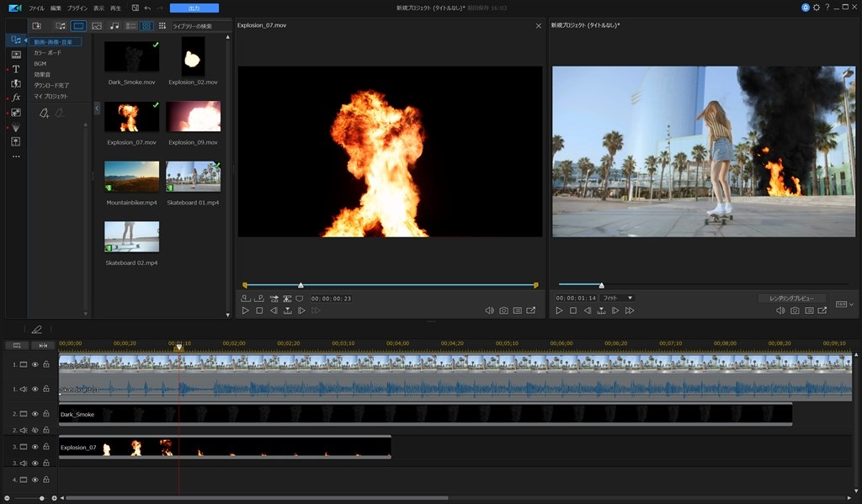The height and width of the screenshot is (504, 862).
Task: Lock the Dark_Smoke video track 2
Action: click(46, 414)
